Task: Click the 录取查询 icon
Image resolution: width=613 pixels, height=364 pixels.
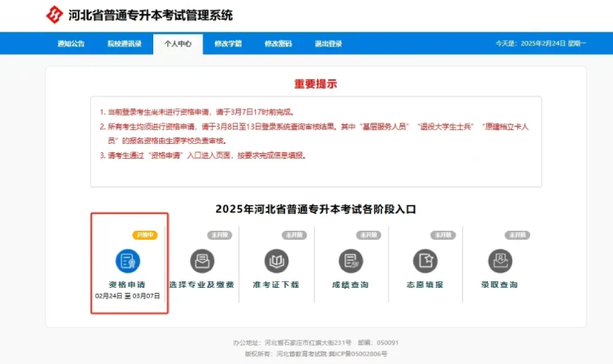Action: click(x=500, y=261)
